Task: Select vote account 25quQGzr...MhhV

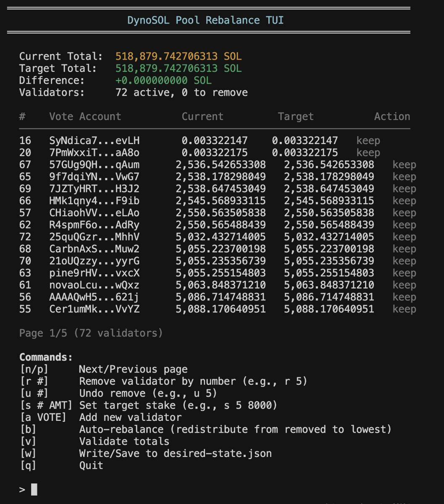Action: click(94, 237)
